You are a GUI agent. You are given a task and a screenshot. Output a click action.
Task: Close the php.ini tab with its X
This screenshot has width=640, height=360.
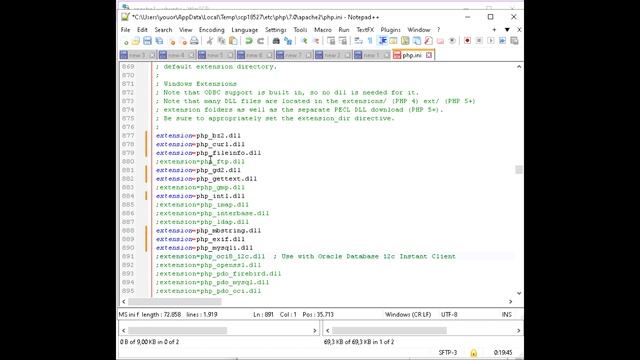coord(429,55)
